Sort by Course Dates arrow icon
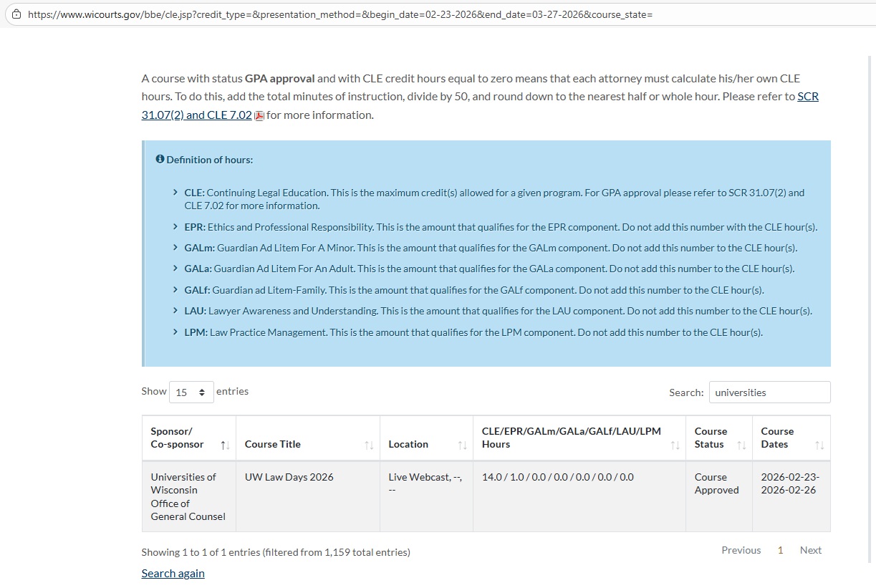This screenshot has width=876, height=588. click(819, 445)
